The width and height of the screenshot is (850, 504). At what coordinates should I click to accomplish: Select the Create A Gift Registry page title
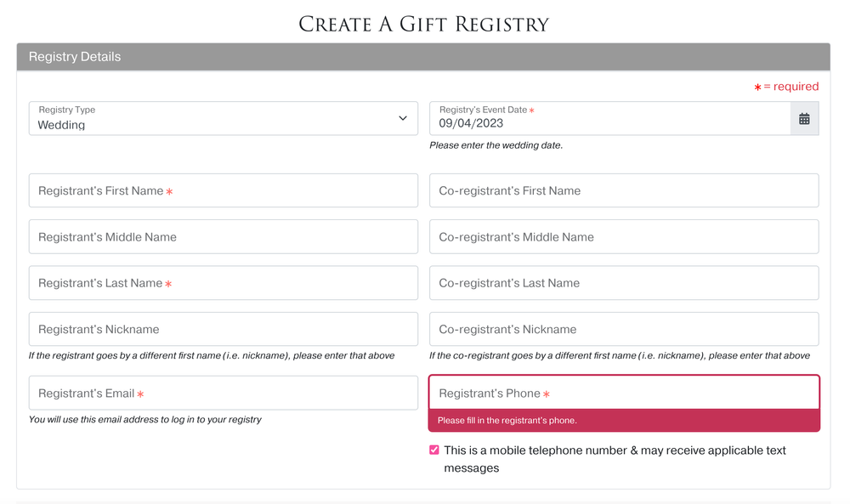(423, 24)
